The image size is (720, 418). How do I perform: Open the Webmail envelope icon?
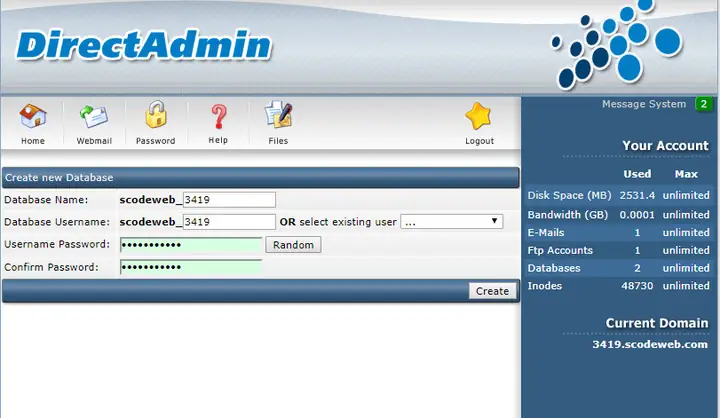click(94, 116)
